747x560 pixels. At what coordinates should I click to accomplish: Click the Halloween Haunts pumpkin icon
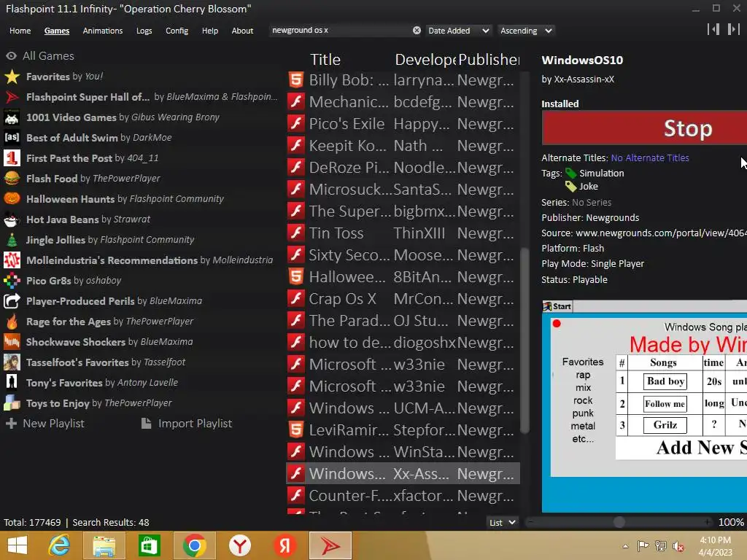(x=12, y=198)
